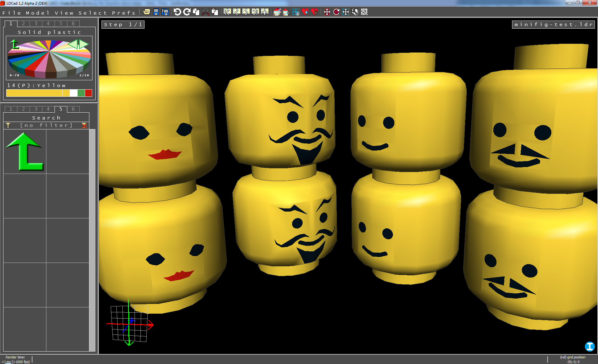The image size is (598, 364).
Task: Click the cut scissors icon
Action: (205, 12)
